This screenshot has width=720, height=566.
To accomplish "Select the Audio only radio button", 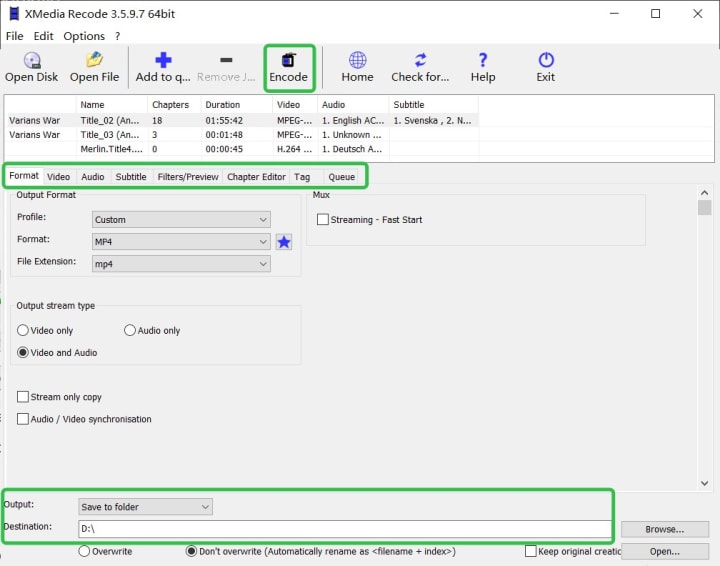I will (x=130, y=330).
